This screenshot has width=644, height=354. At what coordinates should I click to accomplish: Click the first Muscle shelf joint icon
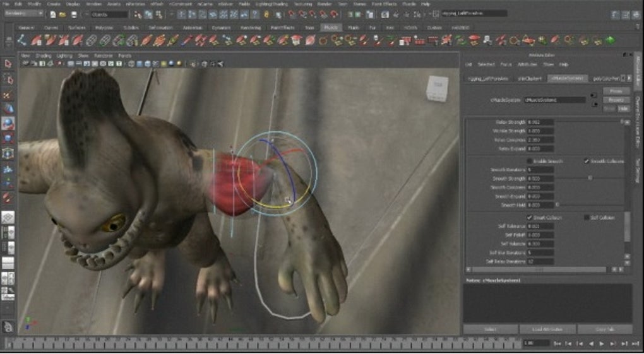(x=22, y=40)
